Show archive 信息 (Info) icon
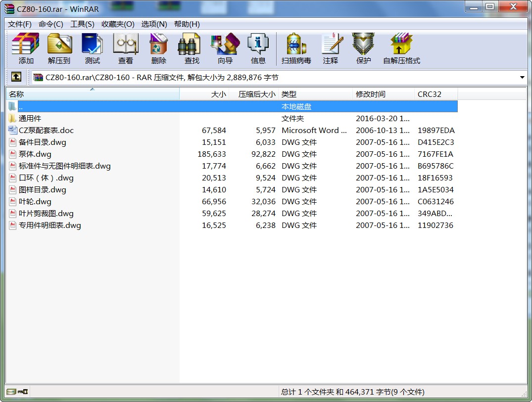Image resolution: width=532 pixels, height=402 pixels. [x=258, y=48]
